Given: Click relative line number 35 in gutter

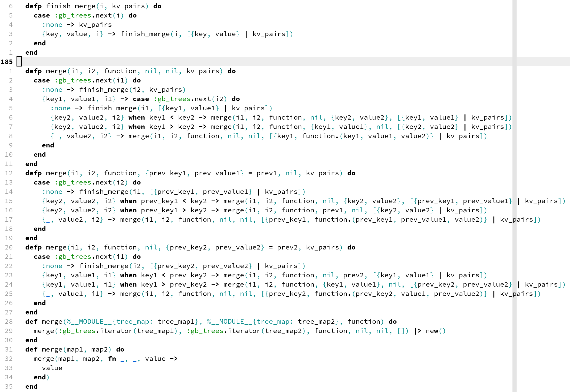Looking at the screenshot, I should 9,387.
